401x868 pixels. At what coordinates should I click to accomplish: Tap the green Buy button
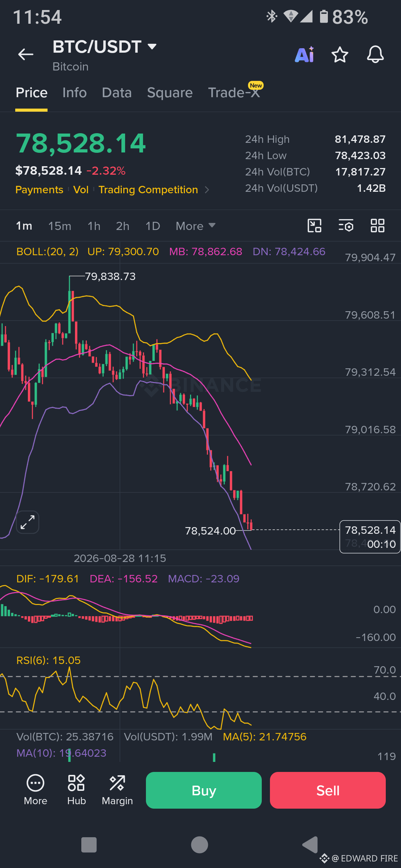(204, 790)
